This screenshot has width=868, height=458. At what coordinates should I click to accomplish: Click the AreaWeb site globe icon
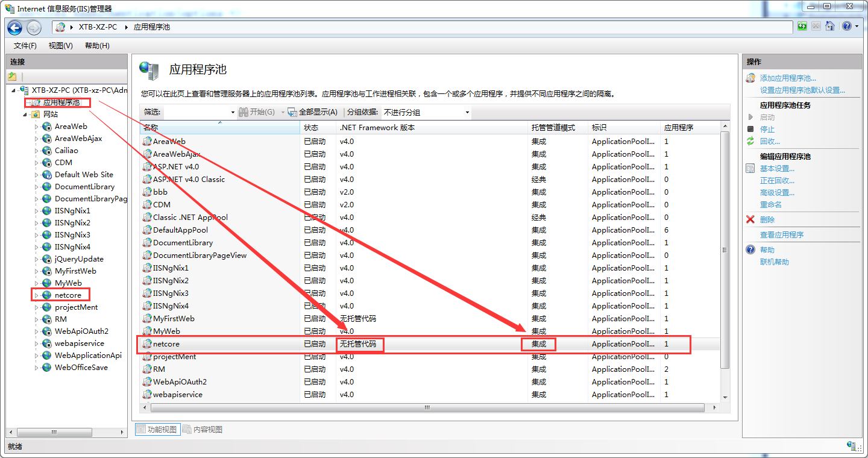coord(47,127)
